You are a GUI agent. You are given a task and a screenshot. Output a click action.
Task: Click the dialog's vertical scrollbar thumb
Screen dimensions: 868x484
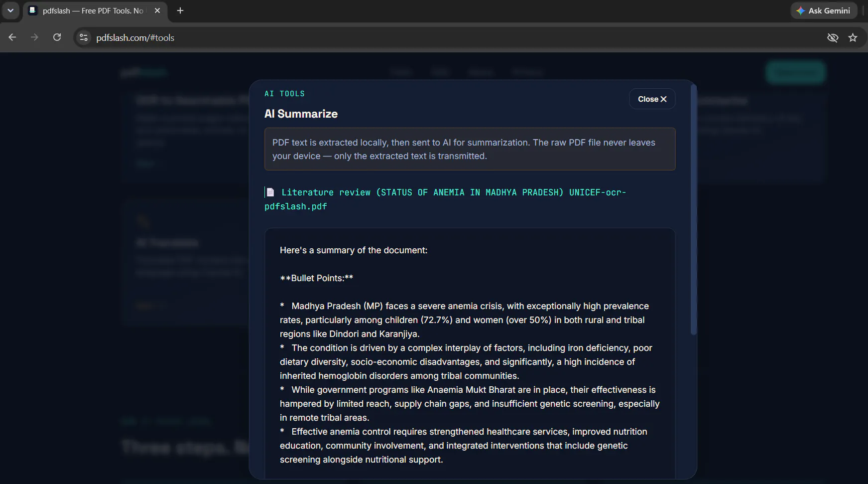693,209
